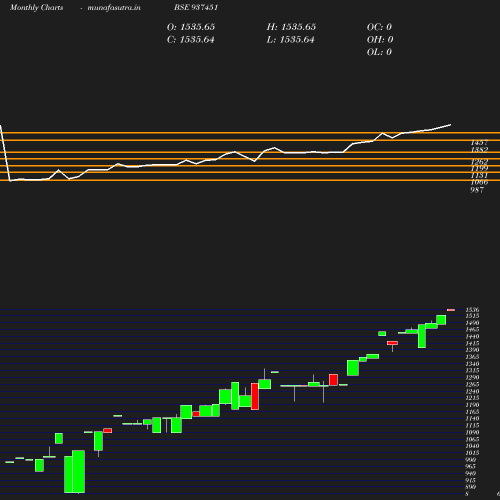Click the 965 price axis label
500x500 pixels.
click(471, 467)
